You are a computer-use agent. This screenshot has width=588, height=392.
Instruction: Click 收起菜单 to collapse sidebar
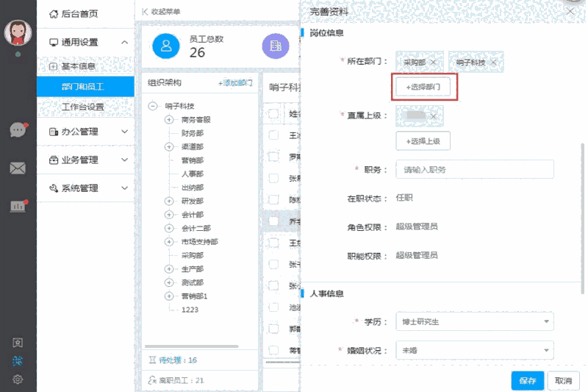161,12
